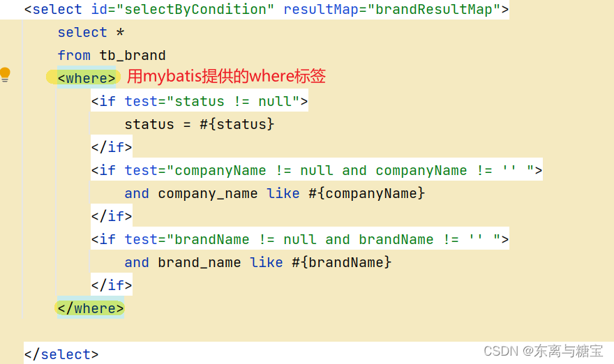Click the companyName if test tag
This screenshot has height=364, width=614.
click(x=316, y=170)
